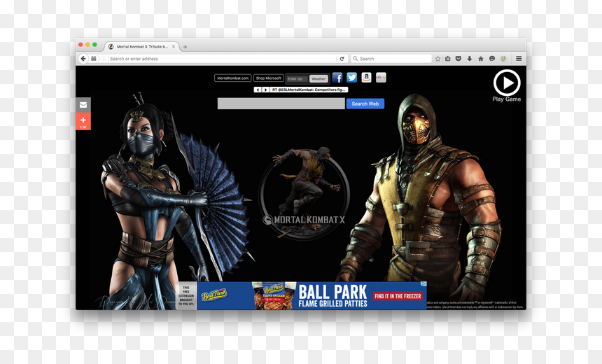Click the ad choices icon on banner
602x364 pixels.
pyautogui.click(x=423, y=283)
